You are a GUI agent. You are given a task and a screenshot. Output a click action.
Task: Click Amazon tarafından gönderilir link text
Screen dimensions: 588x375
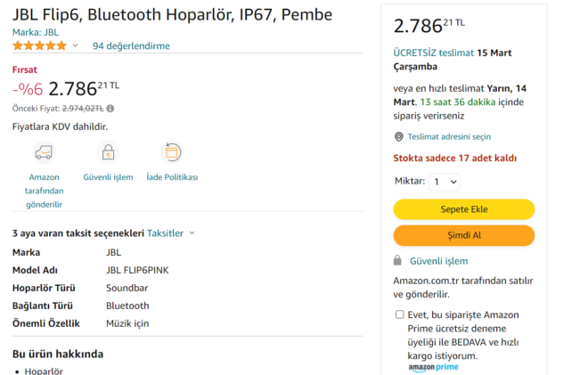pos(44,191)
